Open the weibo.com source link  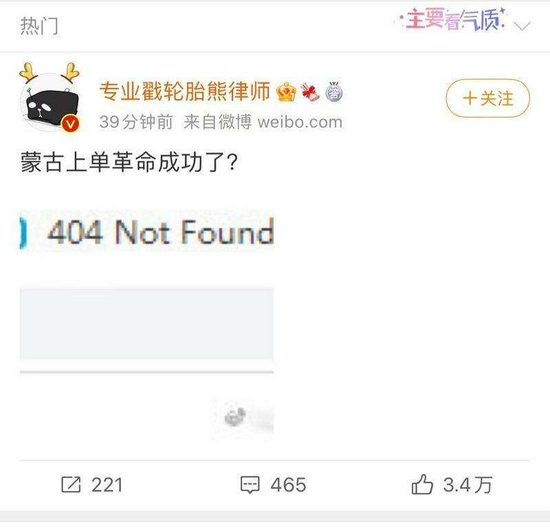[300, 122]
